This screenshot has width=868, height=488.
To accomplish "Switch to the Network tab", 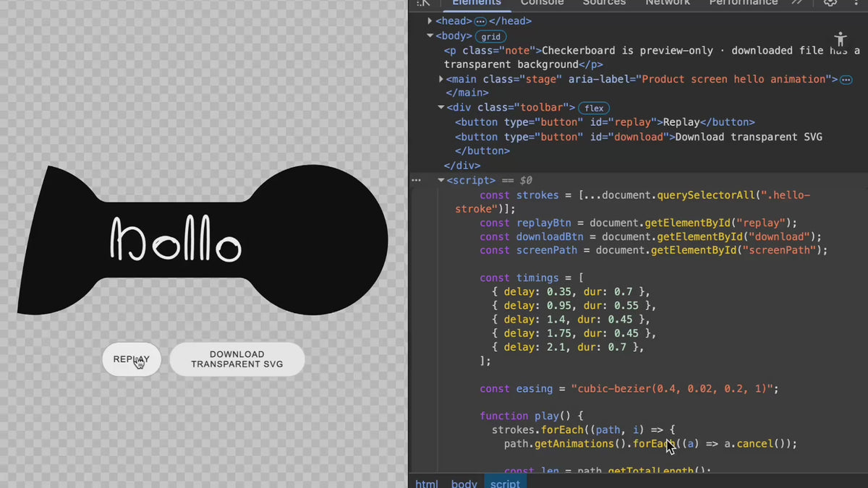I will coord(667,3).
